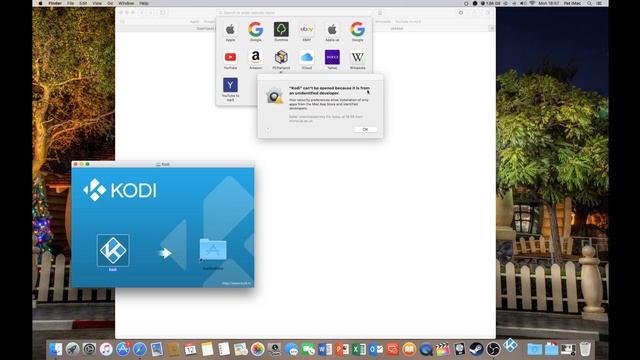Click the volume icon in the menu bar
This screenshot has width=640, height=360.
click(523, 3)
